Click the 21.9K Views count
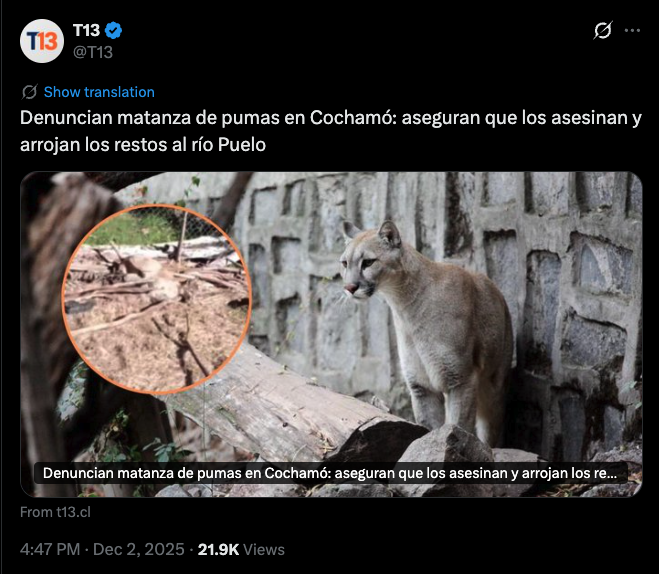Image resolution: width=659 pixels, height=574 pixels. click(x=241, y=549)
